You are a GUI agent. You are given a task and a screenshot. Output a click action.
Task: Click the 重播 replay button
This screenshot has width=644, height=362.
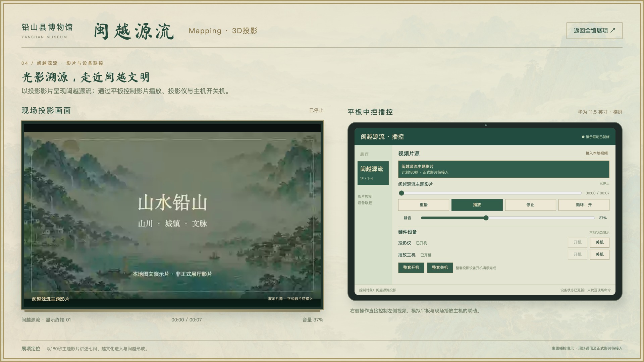coord(423,205)
